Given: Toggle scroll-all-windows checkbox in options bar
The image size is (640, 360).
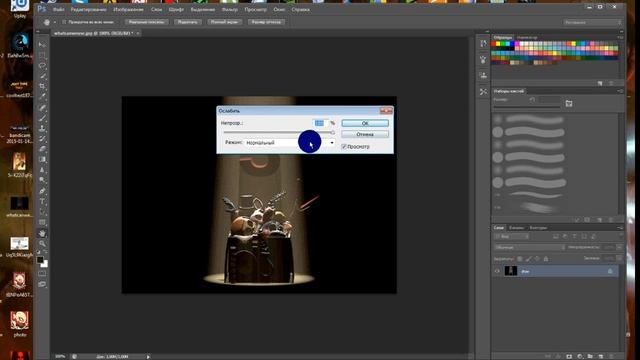Looking at the screenshot, I should point(64,22).
